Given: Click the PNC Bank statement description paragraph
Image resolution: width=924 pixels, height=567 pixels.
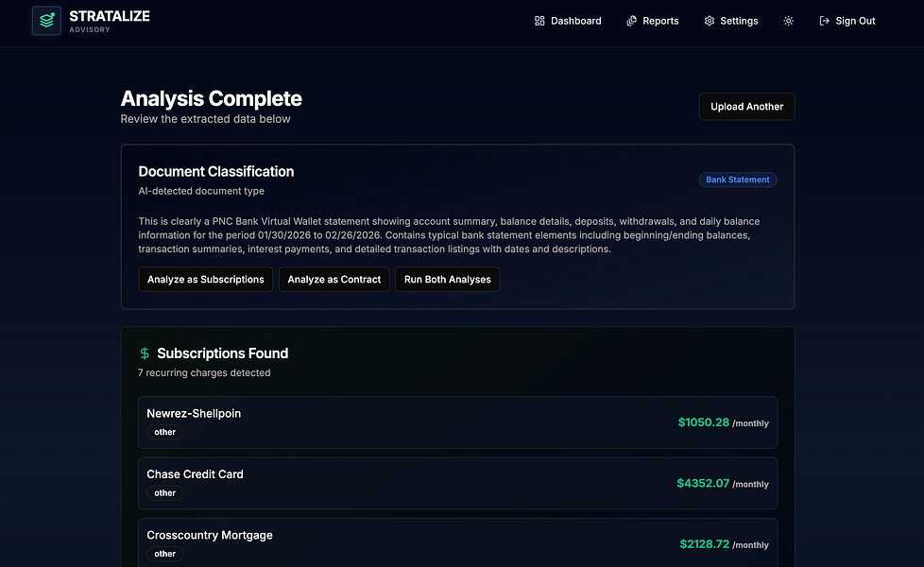Looking at the screenshot, I should [x=449, y=235].
